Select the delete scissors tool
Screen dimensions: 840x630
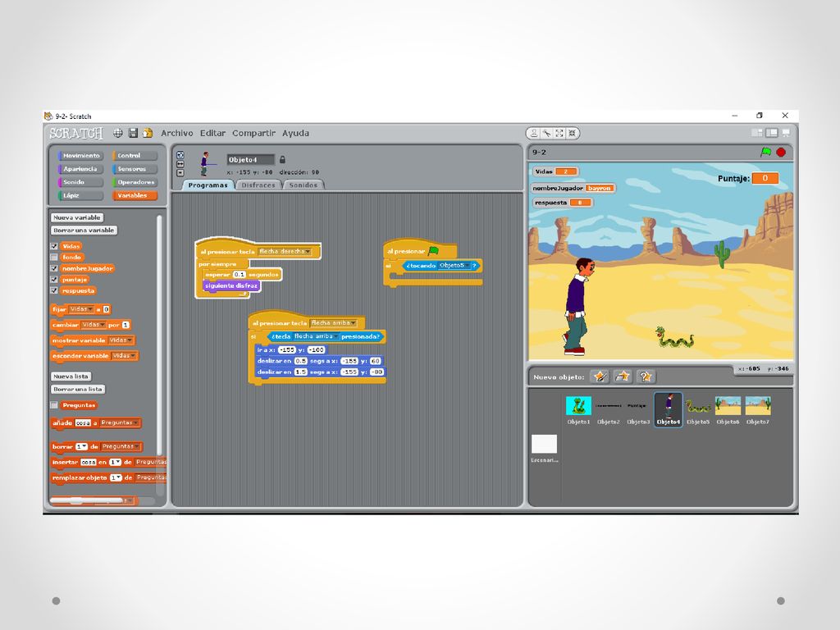tap(546, 133)
